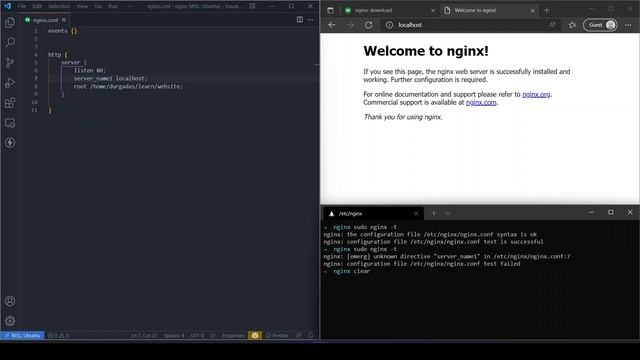The height and width of the screenshot is (360, 640).
Task: Open the View menu in VS Code
Action: pos(82,6)
